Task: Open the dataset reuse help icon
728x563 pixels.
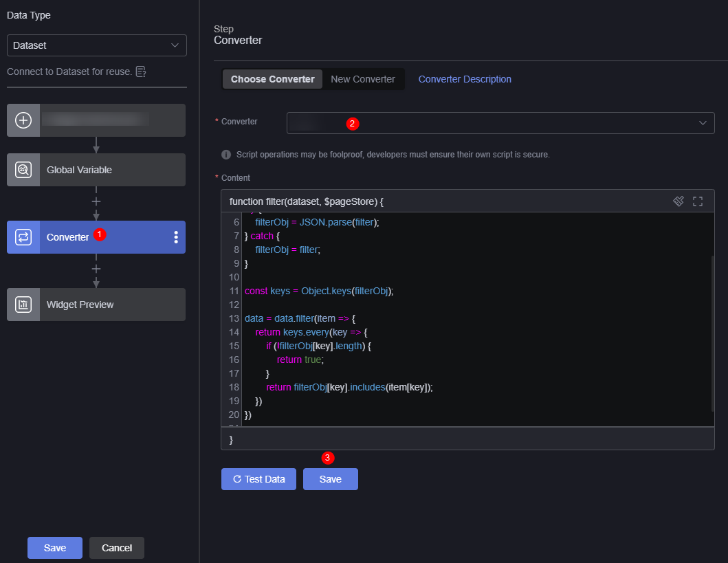Action: tap(141, 71)
